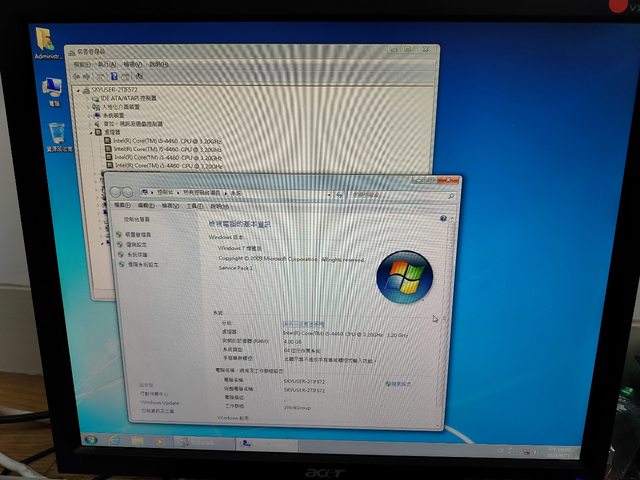Viewport: 640px width, 480px height.
Task: Open the File menu in System window
Action: (126, 206)
